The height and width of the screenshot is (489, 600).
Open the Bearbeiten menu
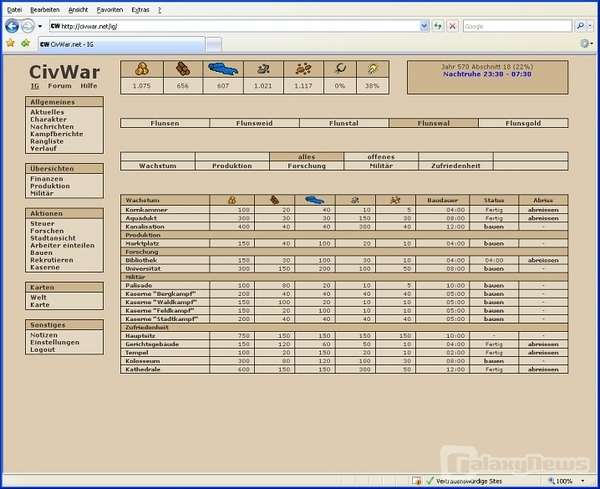(43, 8)
